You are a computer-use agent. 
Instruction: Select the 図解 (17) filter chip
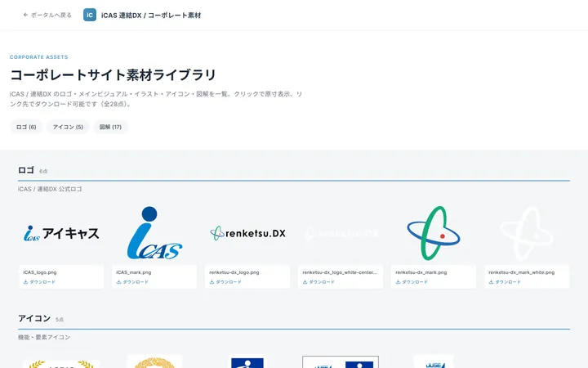110,127
